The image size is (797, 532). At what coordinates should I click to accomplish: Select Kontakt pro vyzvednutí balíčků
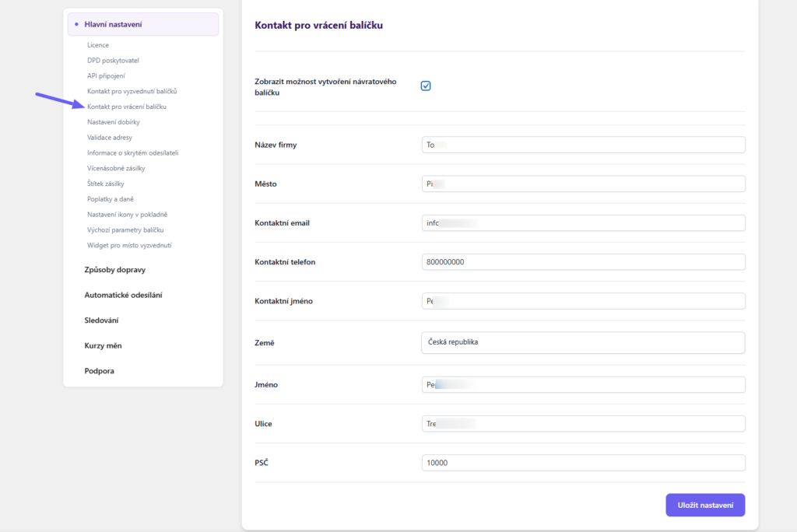[132, 91]
